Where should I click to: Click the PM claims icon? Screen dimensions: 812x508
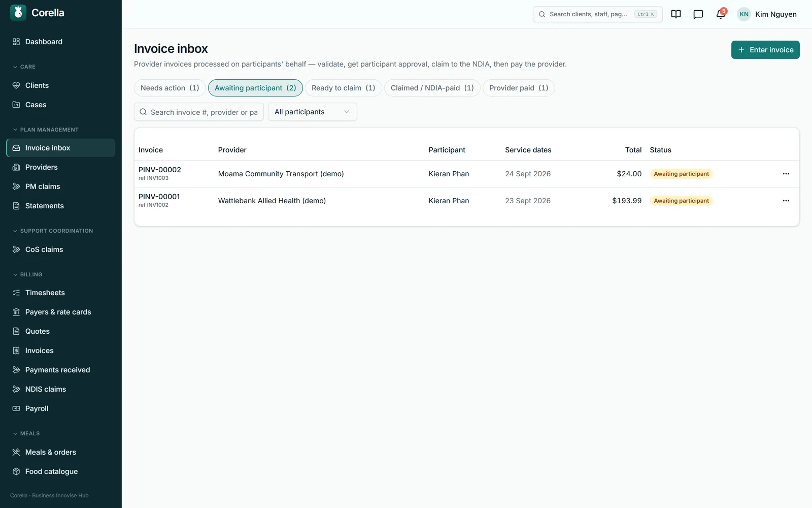(16, 186)
